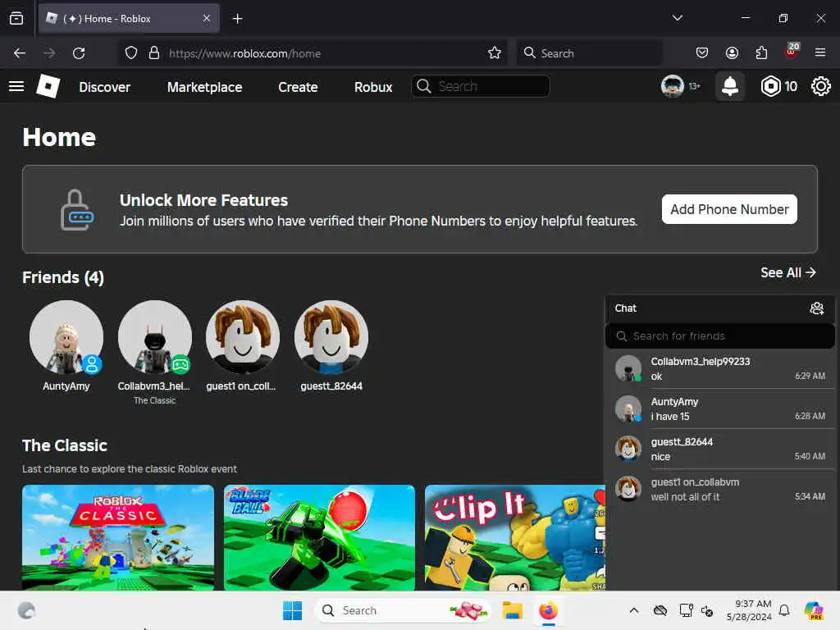The image size is (840, 630).
Task: Open the Clip It game thumbnail
Action: pyautogui.click(x=515, y=538)
